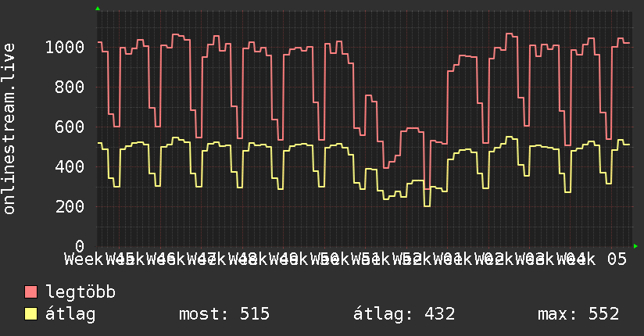The width and height of the screenshot is (644, 336).
Task: Click the 200 y-axis label
Action: pos(70,206)
